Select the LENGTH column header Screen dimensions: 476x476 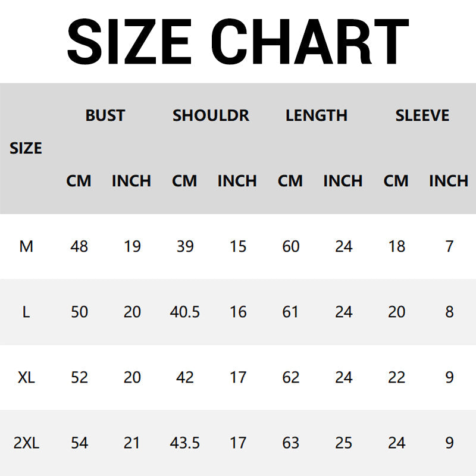point(317,115)
